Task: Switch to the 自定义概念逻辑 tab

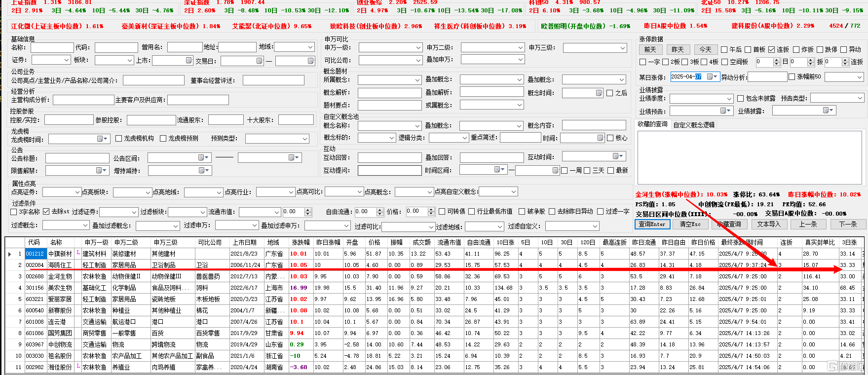Action: (x=694, y=125)
